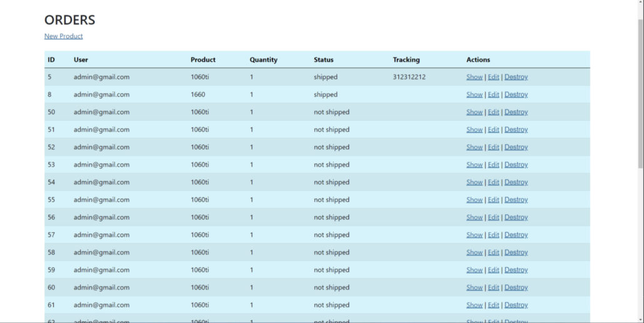Destroy order 60
The image size is (644, 323).
516,287
